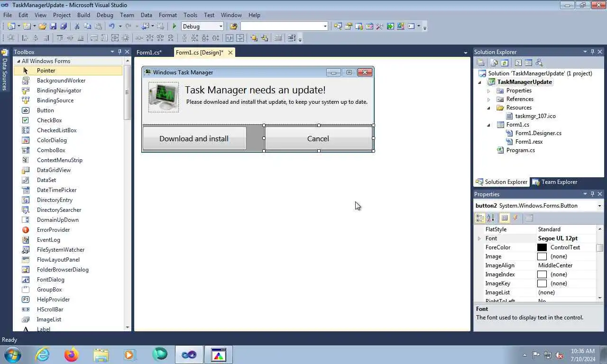
Task: Click Show All Files in Solution Explorer
Action: click(x=494, y=63)
